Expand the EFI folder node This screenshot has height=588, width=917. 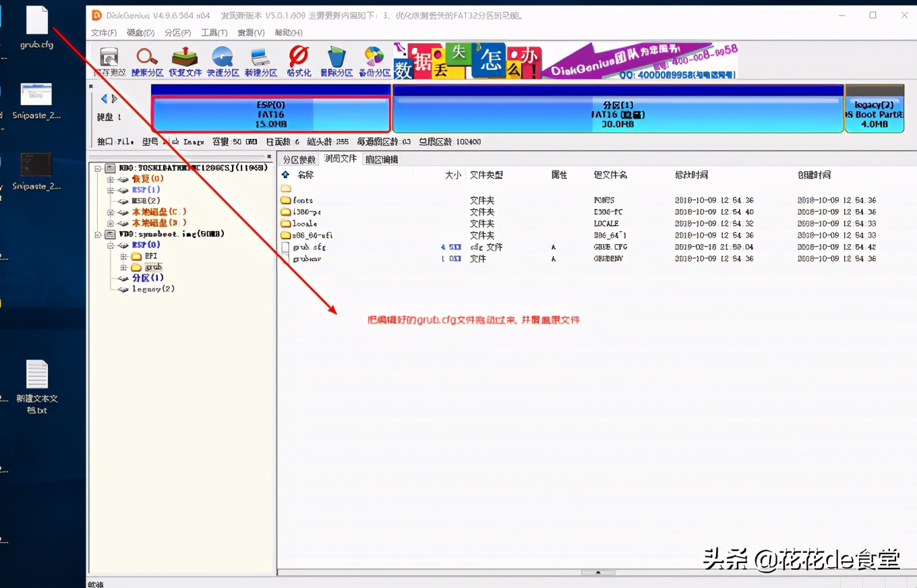pos(123,257)
